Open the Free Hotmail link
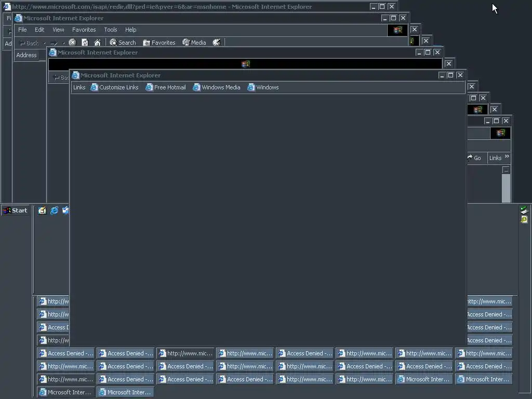Viewport: 532px width, 399px height. 166,87
